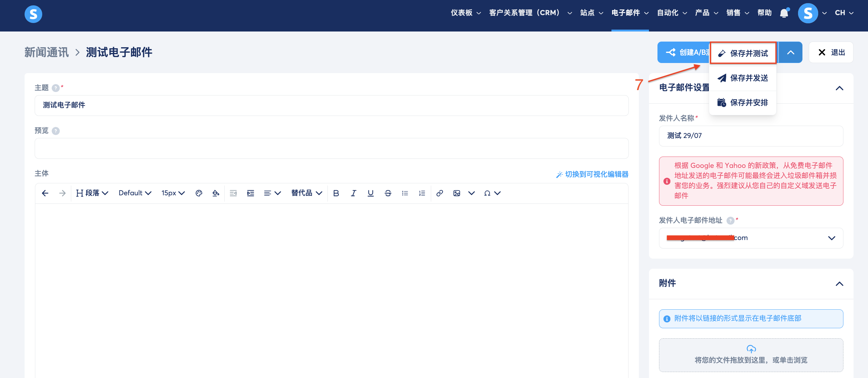Open the sender email address dropdown

point(751,238)
